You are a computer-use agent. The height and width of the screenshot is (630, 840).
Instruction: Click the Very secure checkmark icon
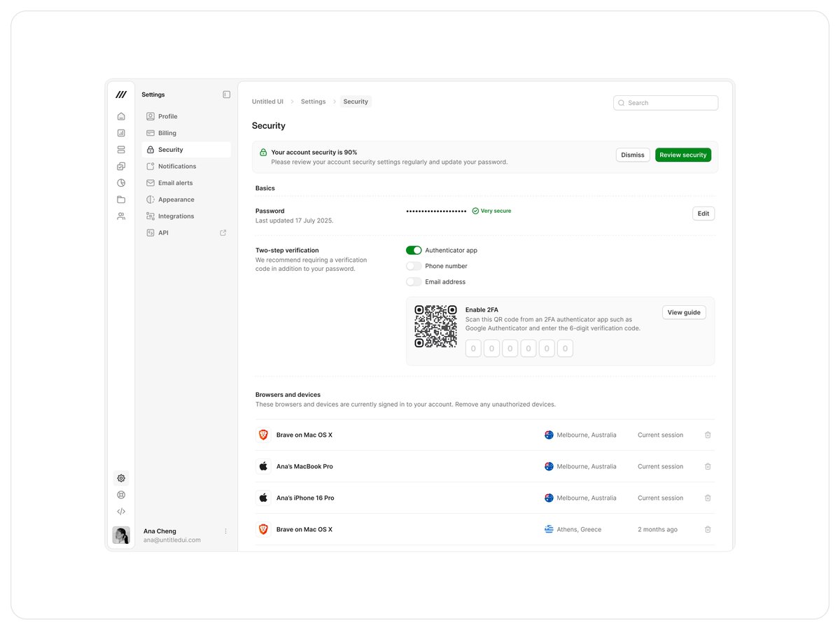(x=475, y=211)
